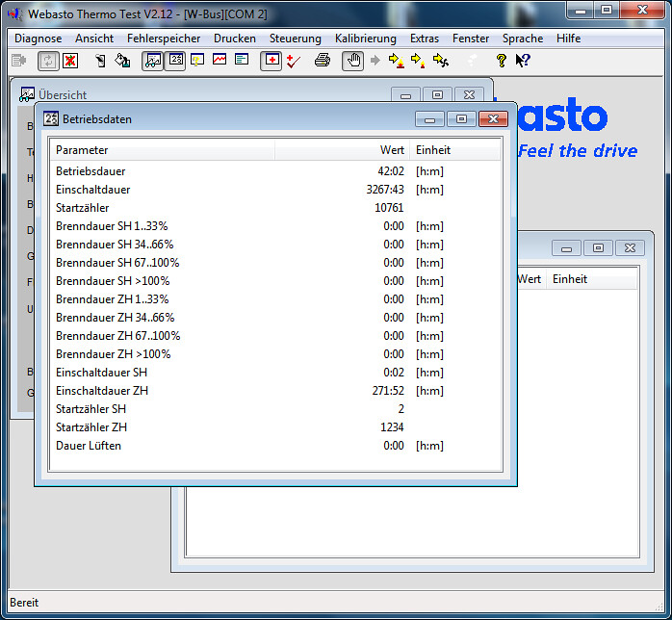This screenshot has height=620, width=672.
Task: Click the arrow with large flame icon
Action: (x=397, y=61)
